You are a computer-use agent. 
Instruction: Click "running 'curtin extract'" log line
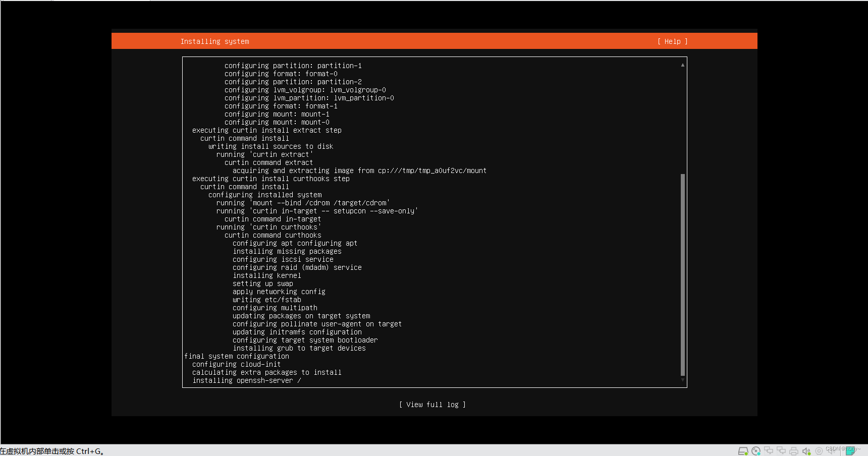point(264,154)
